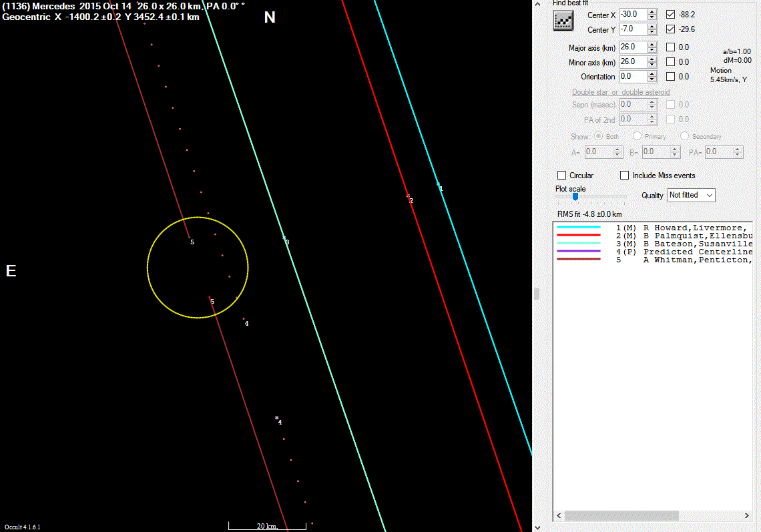The image size is (761, 532).
Task: Click the PA of 2nd input field
Action: 633,119
